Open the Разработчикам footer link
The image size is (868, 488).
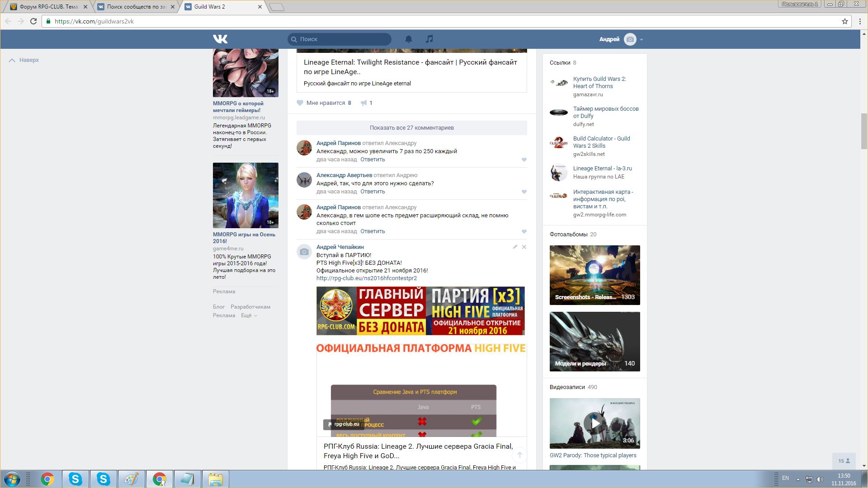tap(250, 307)
